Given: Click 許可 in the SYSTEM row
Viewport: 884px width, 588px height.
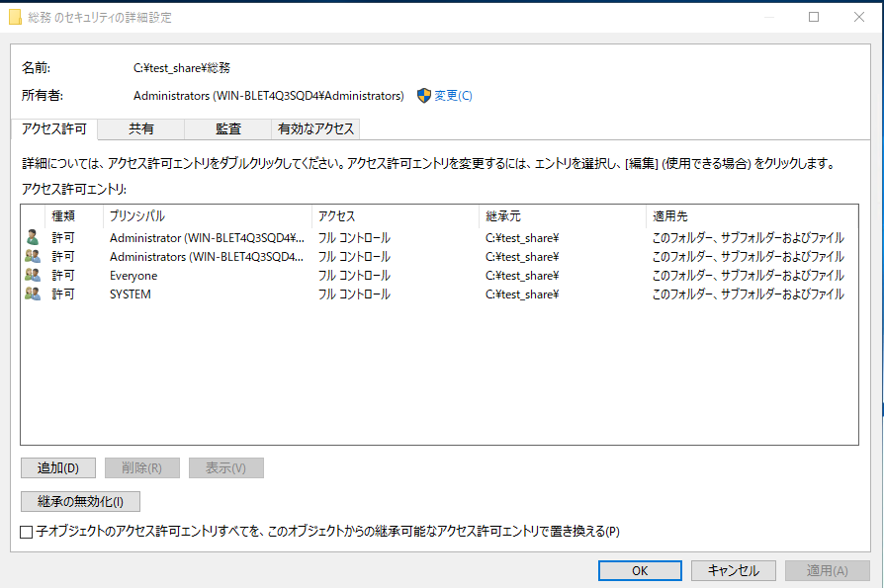Looking at the screenshot, I should pyautogui.click(x=63, y=294).
